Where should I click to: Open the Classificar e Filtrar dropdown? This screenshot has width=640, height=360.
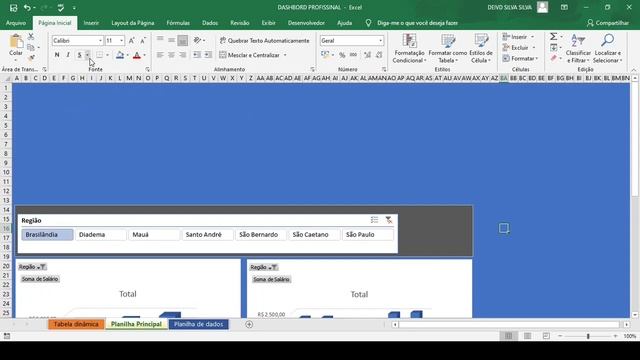point(578,49)
